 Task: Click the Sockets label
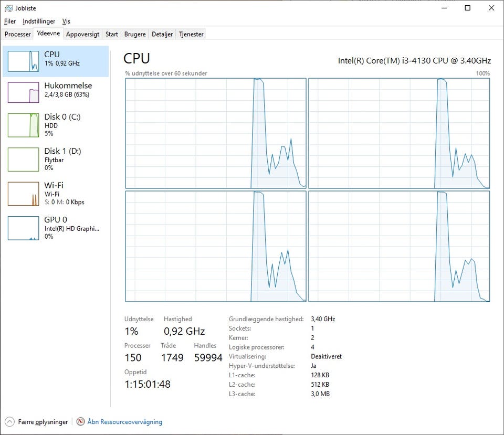[240, 328]
